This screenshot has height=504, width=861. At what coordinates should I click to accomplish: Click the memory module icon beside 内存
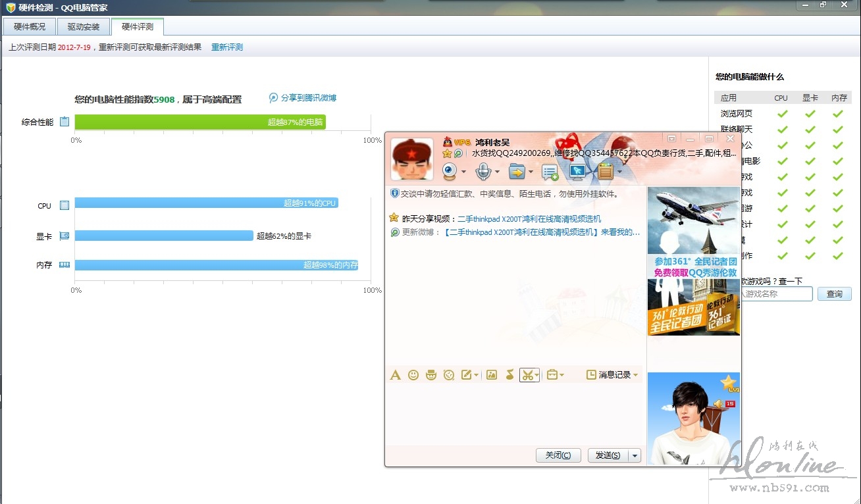click(x=65, y=265)
